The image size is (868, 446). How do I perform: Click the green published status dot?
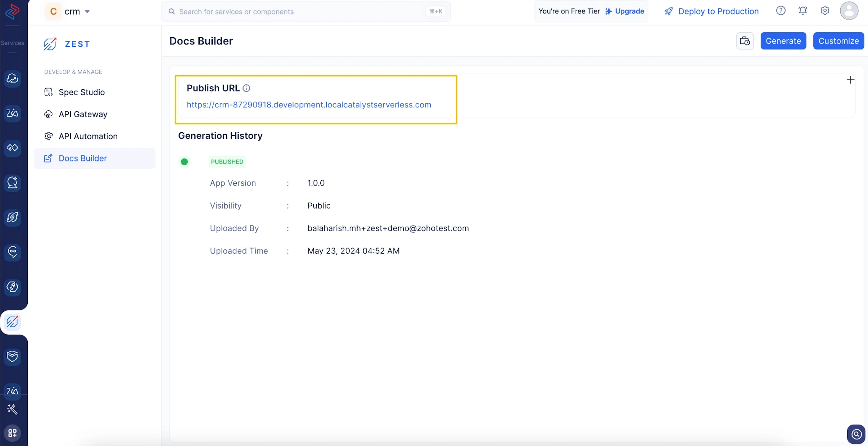pos(184,162)
